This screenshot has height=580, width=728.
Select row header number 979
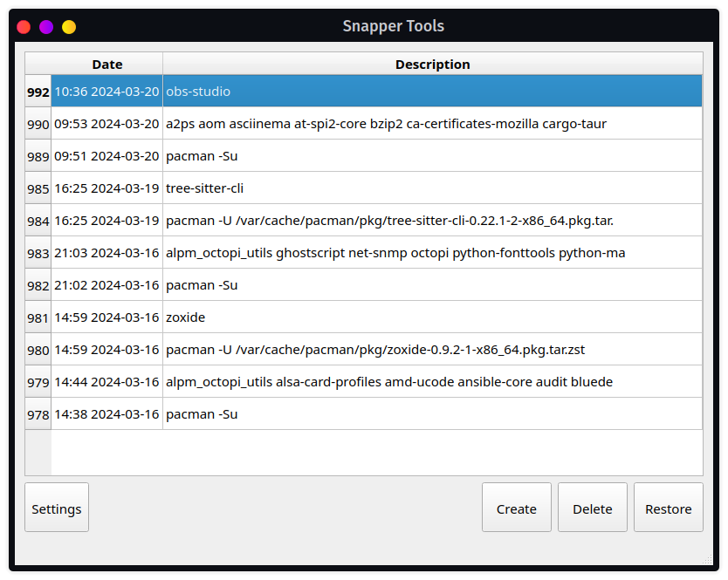[x=38, y=382]
